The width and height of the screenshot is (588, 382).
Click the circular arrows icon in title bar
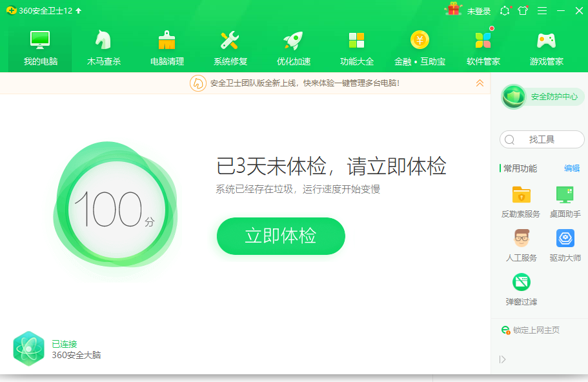tap(505, 11)
